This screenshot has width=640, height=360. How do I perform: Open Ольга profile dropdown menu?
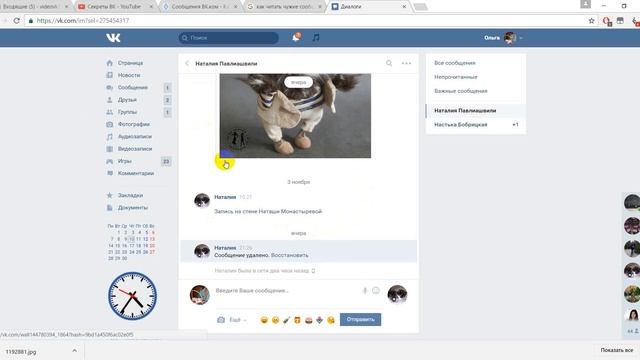[x=503, y=38]
